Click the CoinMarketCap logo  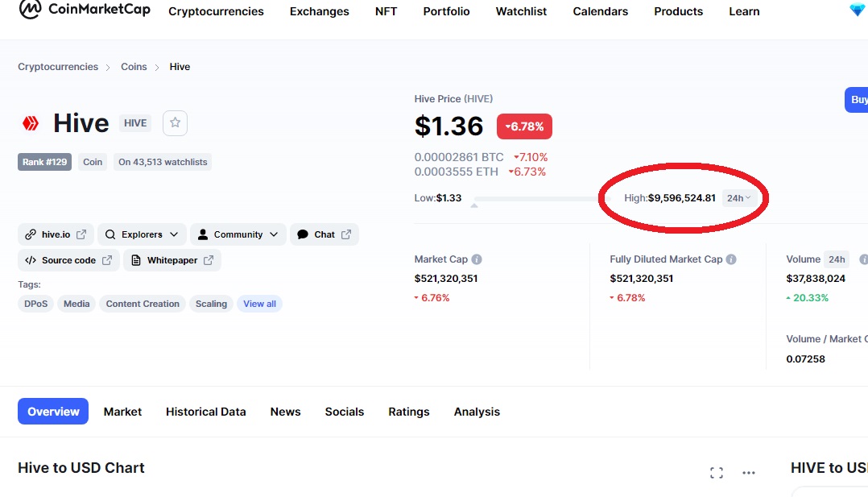[x=84, y=10]
